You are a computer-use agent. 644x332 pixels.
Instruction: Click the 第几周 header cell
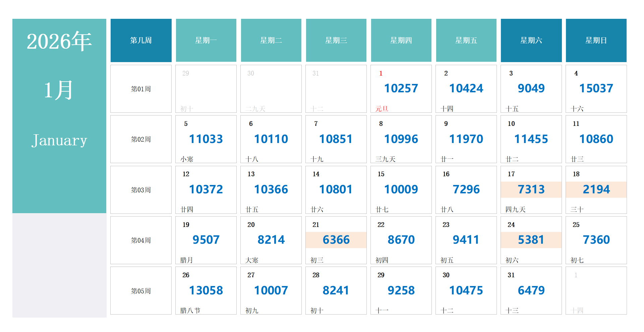coord(141,40)
